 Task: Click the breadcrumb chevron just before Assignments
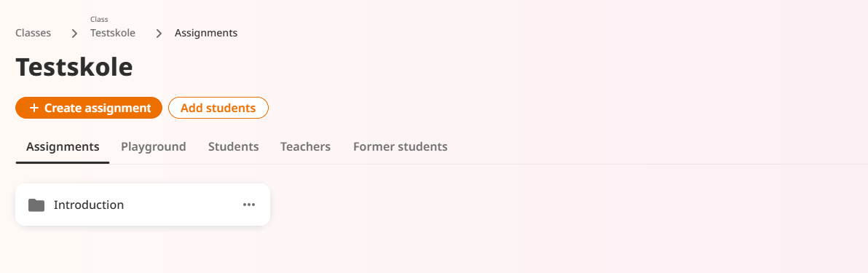point(159,33)
